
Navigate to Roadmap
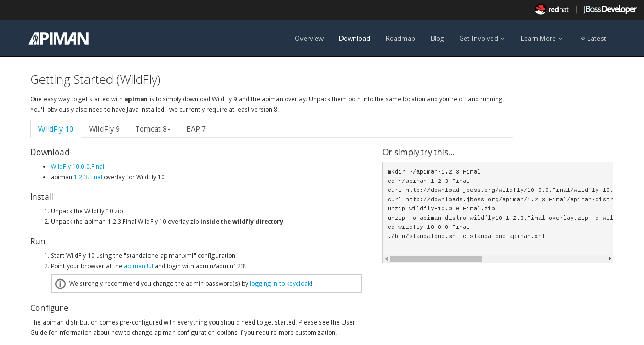(400, 38)
